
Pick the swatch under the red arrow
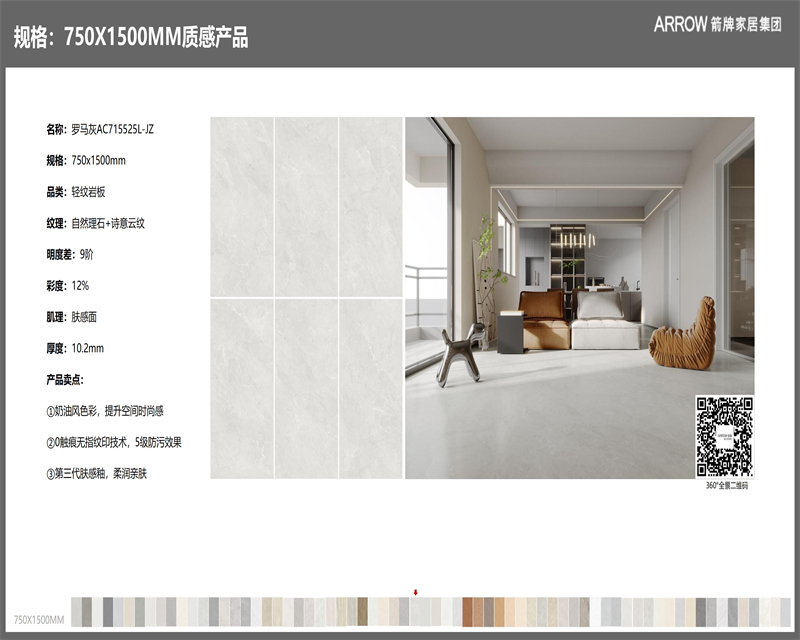[x=417, y=612]
